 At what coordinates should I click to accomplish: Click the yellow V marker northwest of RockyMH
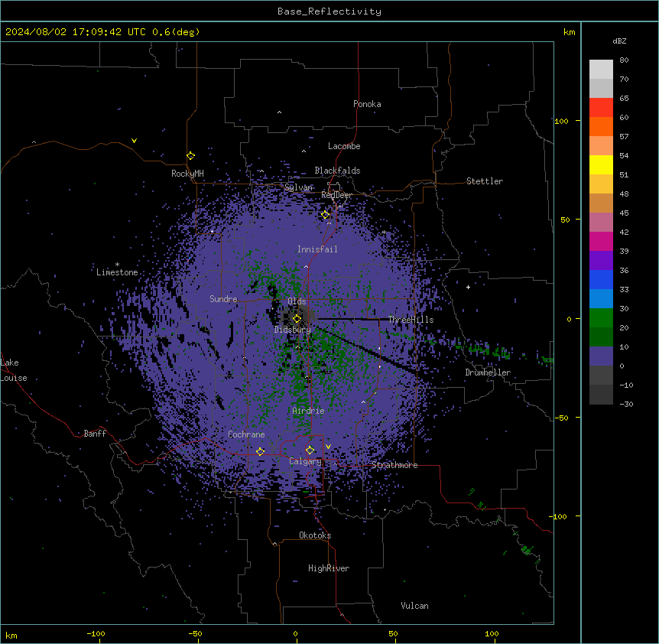pyautogui.click(x=134, y=141)
